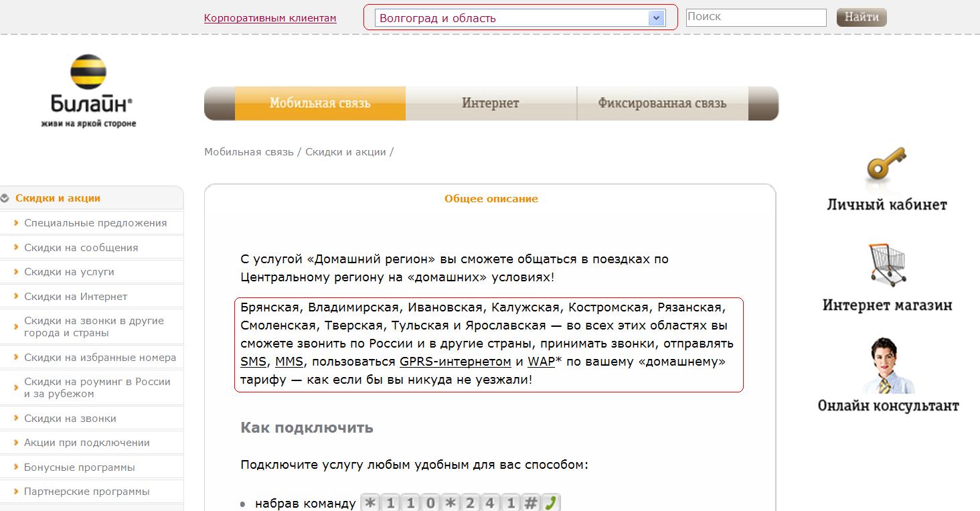Focus the Поиск search input field
Viewport: 980px width, 511px height.
pos(755,17)
